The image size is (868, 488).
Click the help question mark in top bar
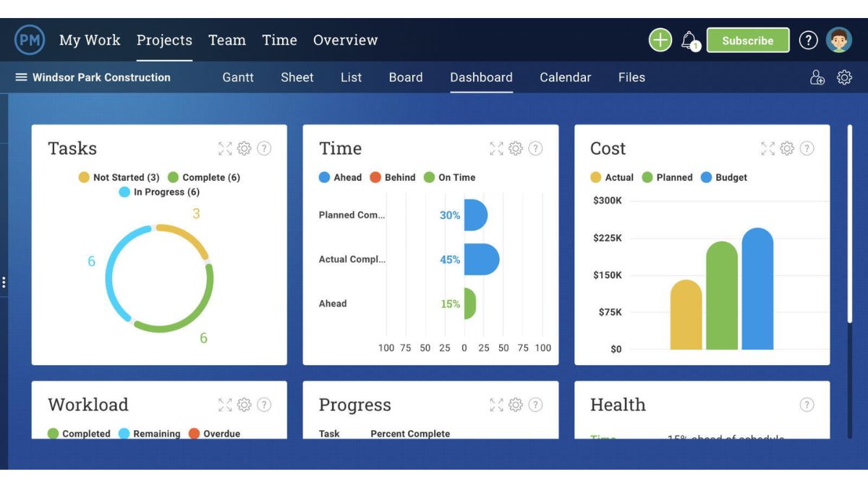(x=808, y=40)
